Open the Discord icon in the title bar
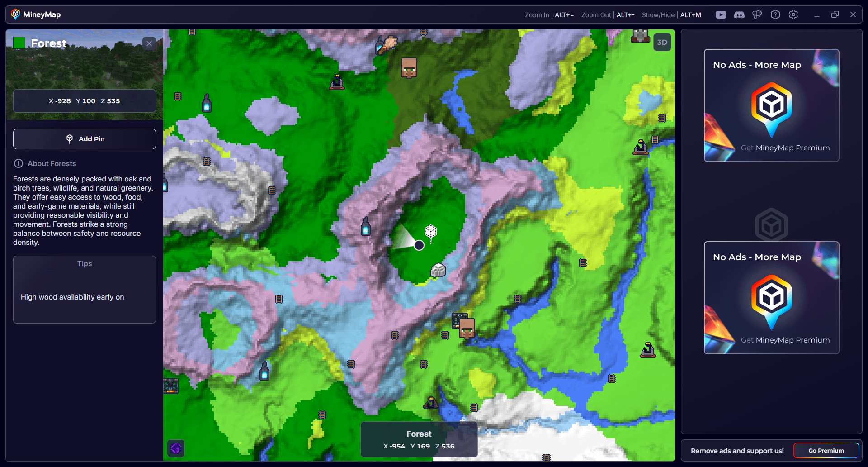 coord(739,15)
